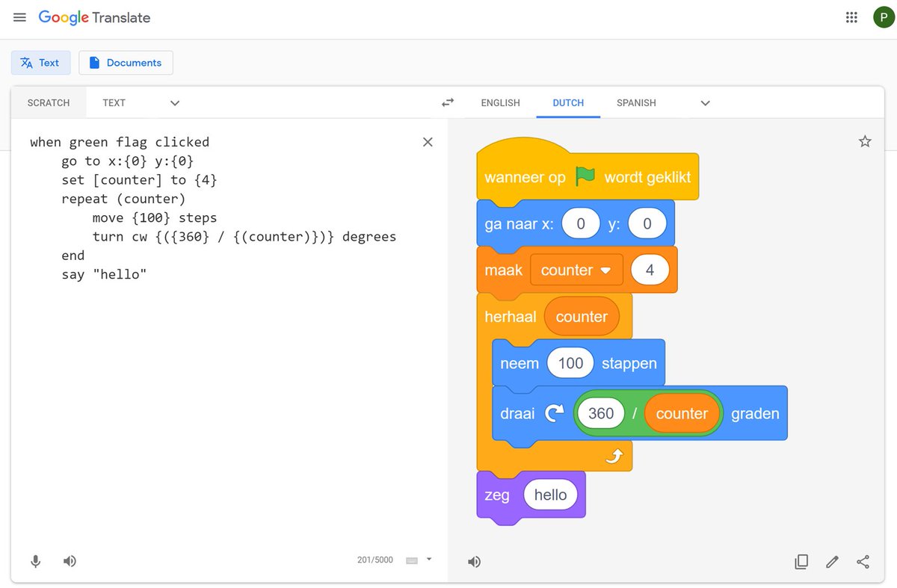897x588 pixels.
Task: Open the keyboard input tool icon
Action: [x=411, y=560]
